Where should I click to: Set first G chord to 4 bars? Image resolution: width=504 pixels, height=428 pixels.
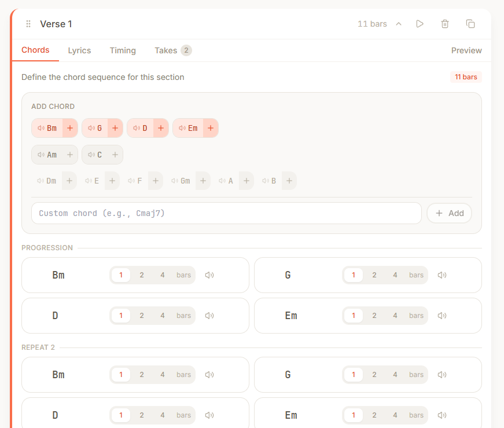(x=395, y=275)
